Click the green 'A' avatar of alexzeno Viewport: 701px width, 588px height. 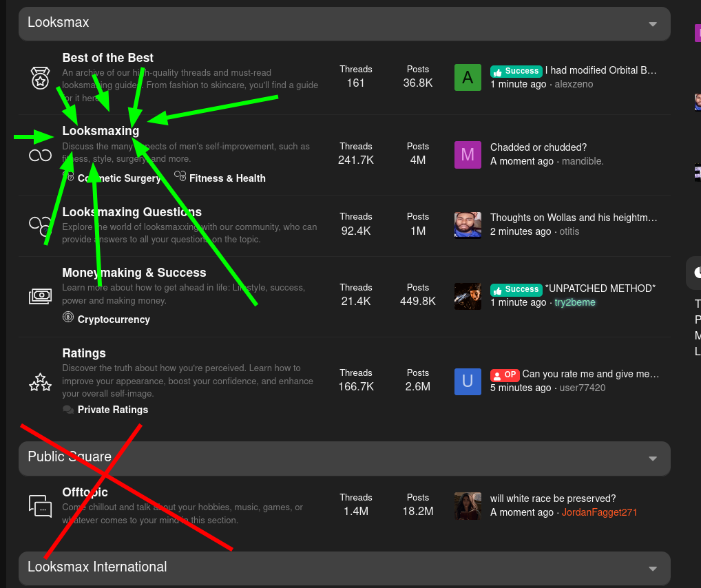(x=468, y=78)
